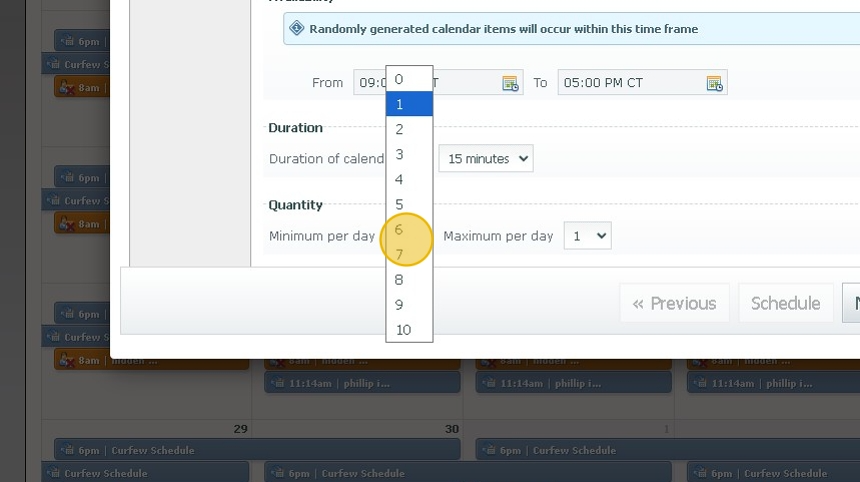
Task: Open the 6pm Curfew Schedule event on day 1
Action: (667, 450)
